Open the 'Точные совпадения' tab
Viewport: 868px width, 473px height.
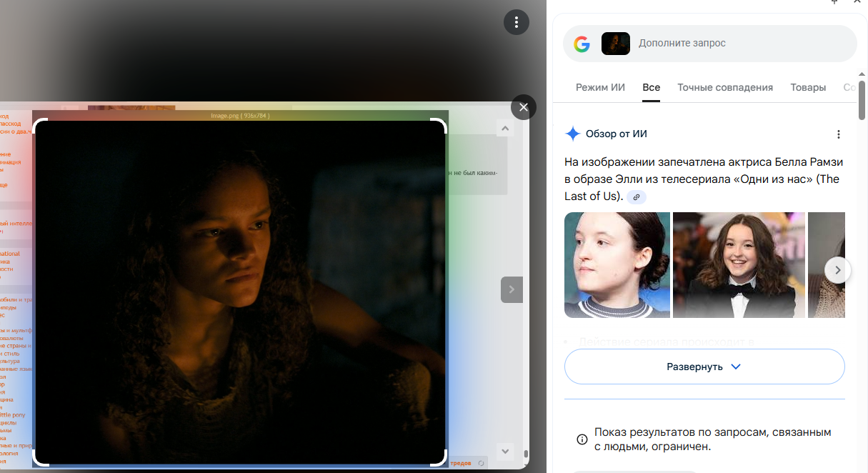725,87
